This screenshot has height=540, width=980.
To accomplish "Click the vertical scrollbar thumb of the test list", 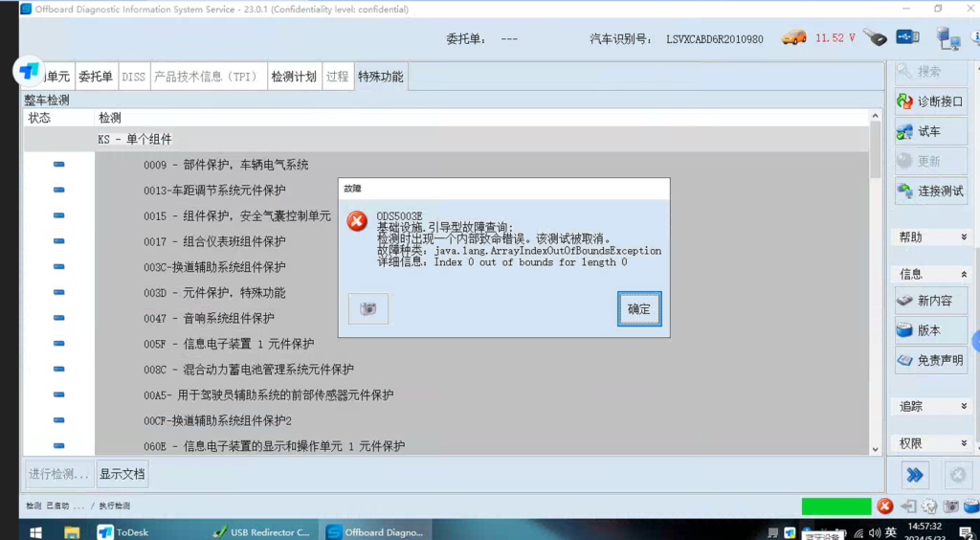I will point(875,150).
